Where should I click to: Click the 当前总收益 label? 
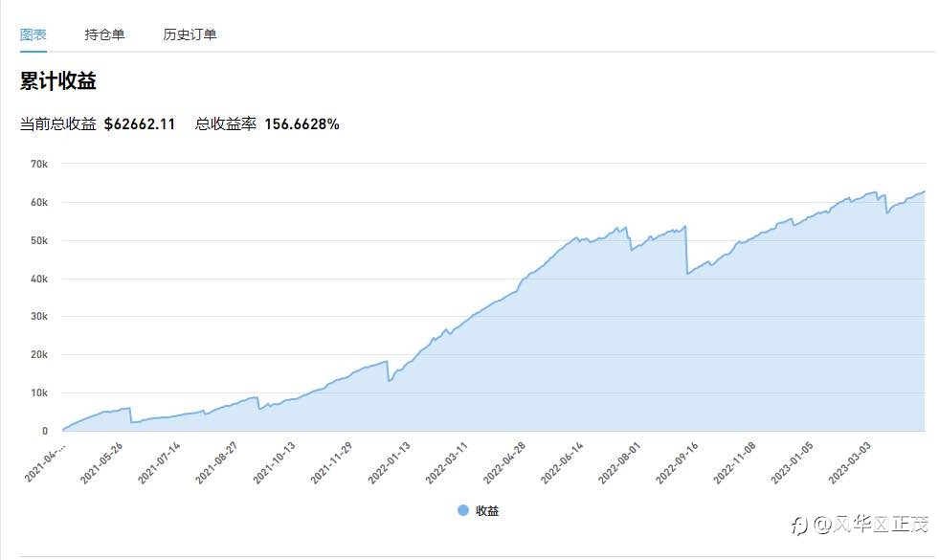pyautogui.click(x=58, y=124)
